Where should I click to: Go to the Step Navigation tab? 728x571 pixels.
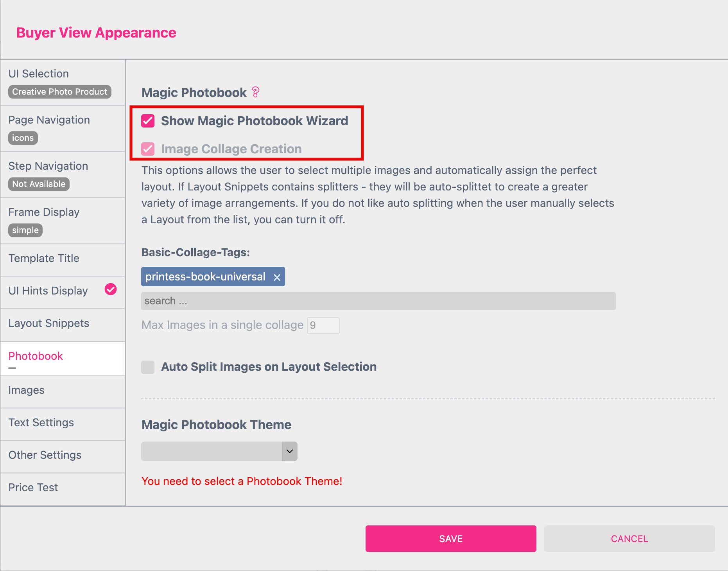tap(63, 174)
